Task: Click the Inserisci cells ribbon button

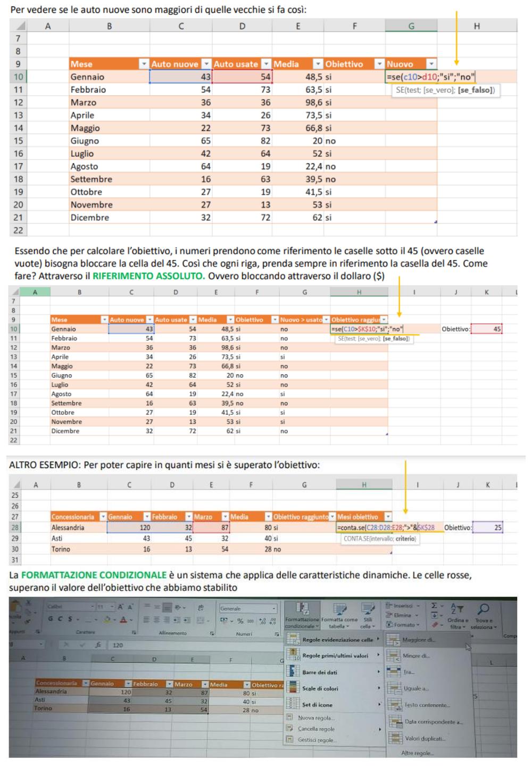Action: coord(402,606)
